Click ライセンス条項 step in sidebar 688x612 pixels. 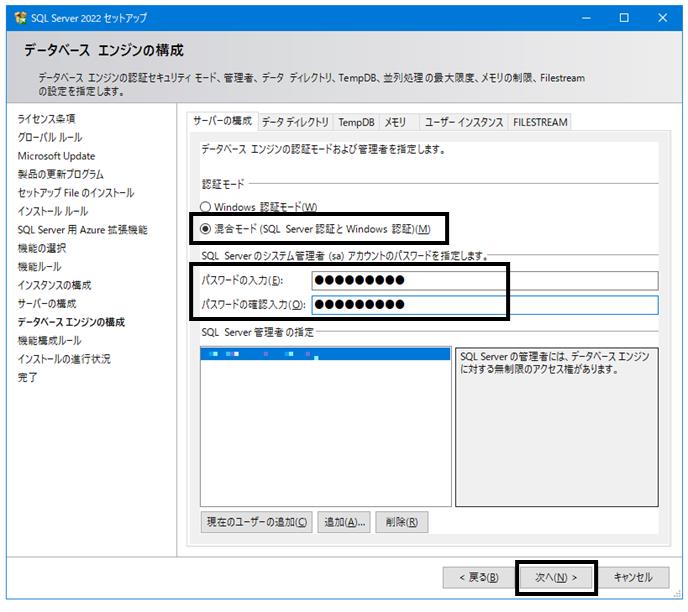point(47,118)
